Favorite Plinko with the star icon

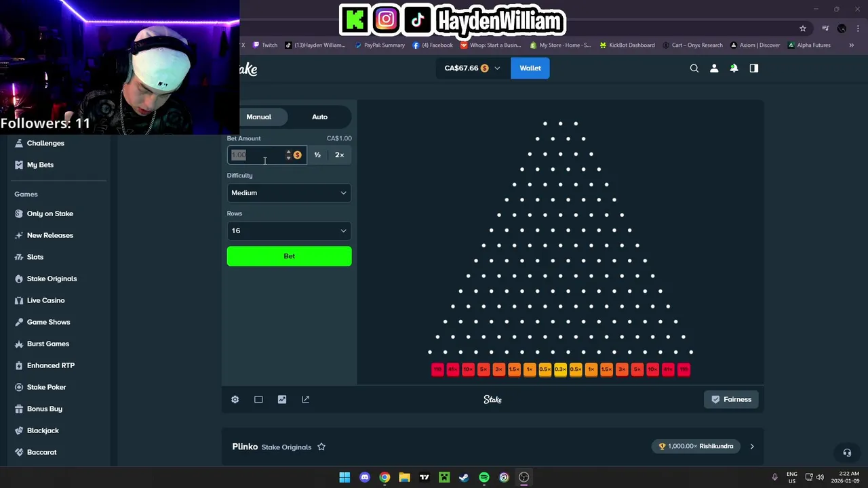pos(321,447)
